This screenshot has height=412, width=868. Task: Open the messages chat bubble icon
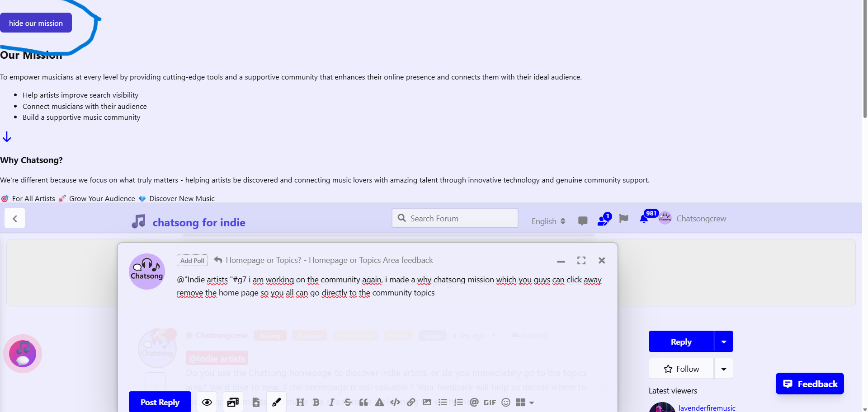(583, 221)
